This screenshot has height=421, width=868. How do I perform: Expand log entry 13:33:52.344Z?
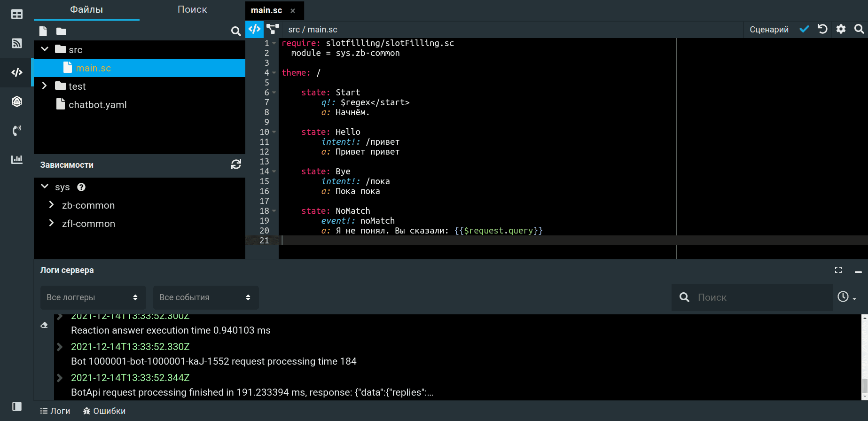click(60, 378)
